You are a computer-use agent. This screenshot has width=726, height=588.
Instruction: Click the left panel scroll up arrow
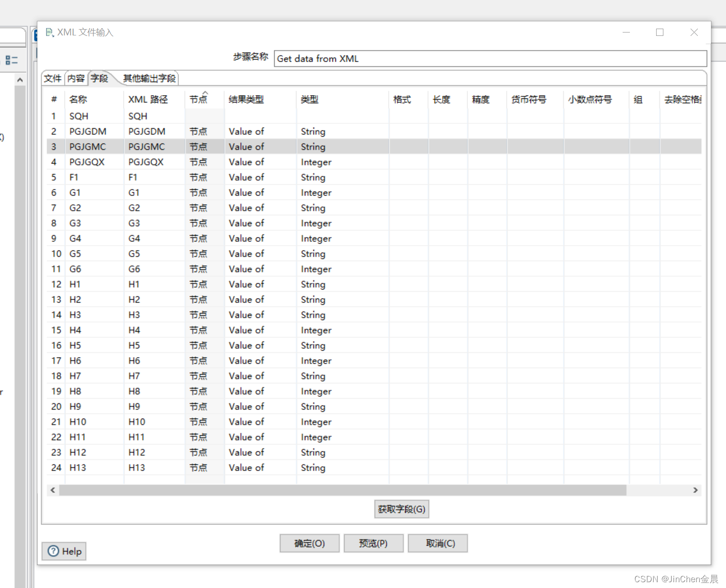(20, 80)
